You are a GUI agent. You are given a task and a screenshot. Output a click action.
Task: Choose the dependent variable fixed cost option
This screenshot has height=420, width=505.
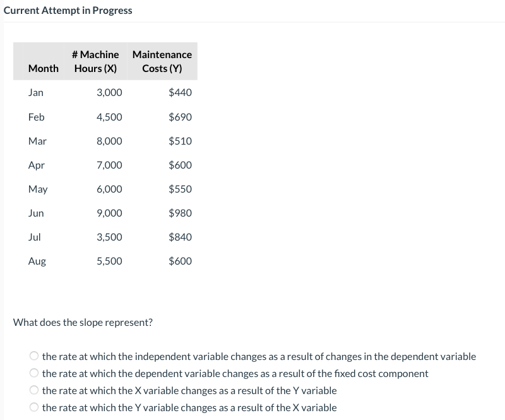click(x=35, y=373)
